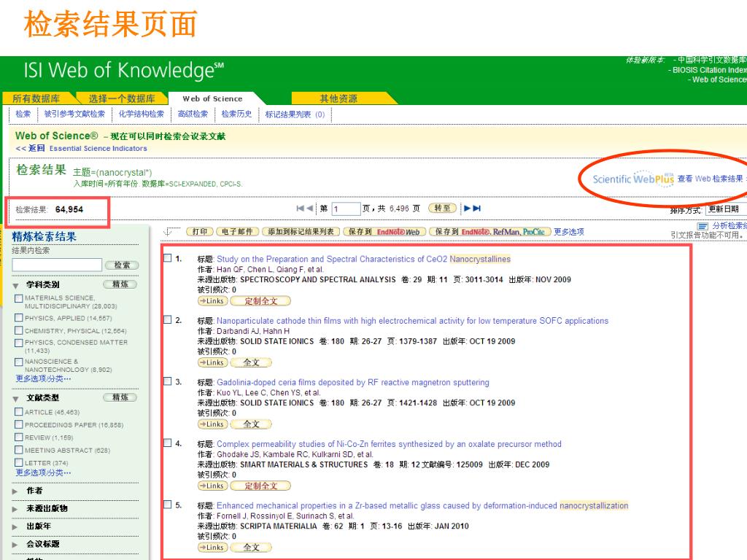The width and height of the screenshot is (747, 560).
Task: Expand the 作者 refine section
Action: [x=15, y=491]
